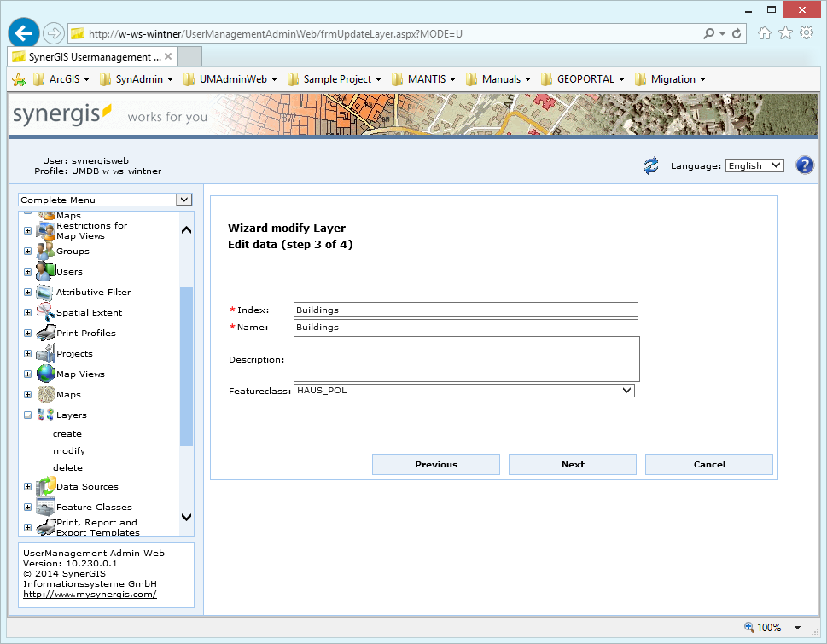Open the SynAdmin favorites folder menu
Viewport: 827px width, 644px height.
137,79
